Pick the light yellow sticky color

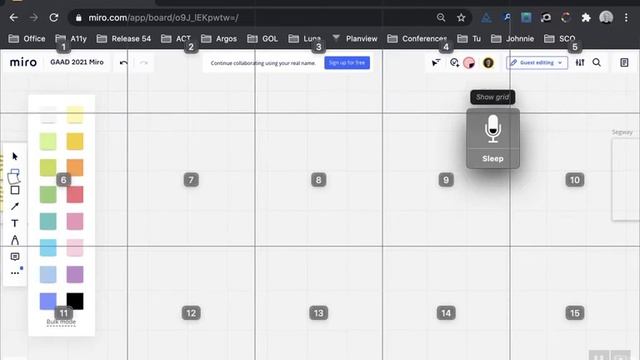pos(75,115)
